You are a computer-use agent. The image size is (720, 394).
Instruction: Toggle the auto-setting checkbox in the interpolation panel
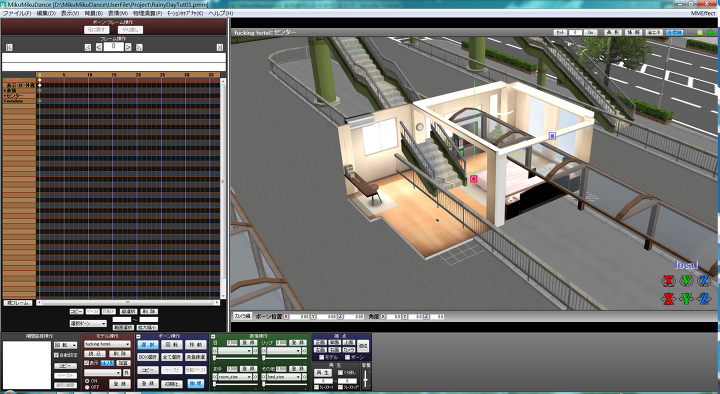[56, 355]
